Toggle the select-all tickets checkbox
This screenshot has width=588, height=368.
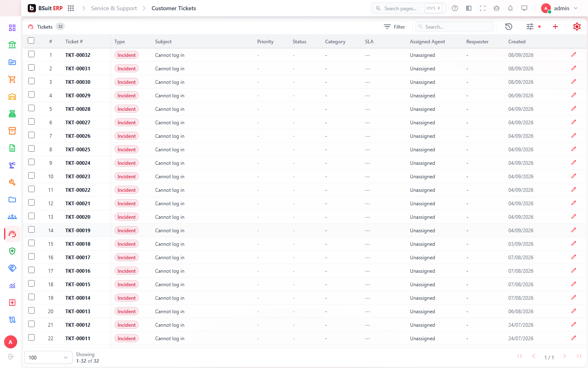point(31,40)
